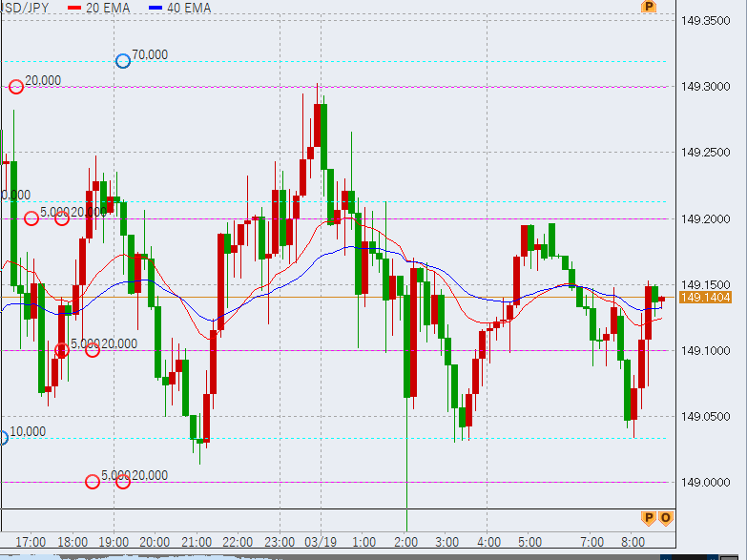Click the 8:00 label on the time axis

634,542
